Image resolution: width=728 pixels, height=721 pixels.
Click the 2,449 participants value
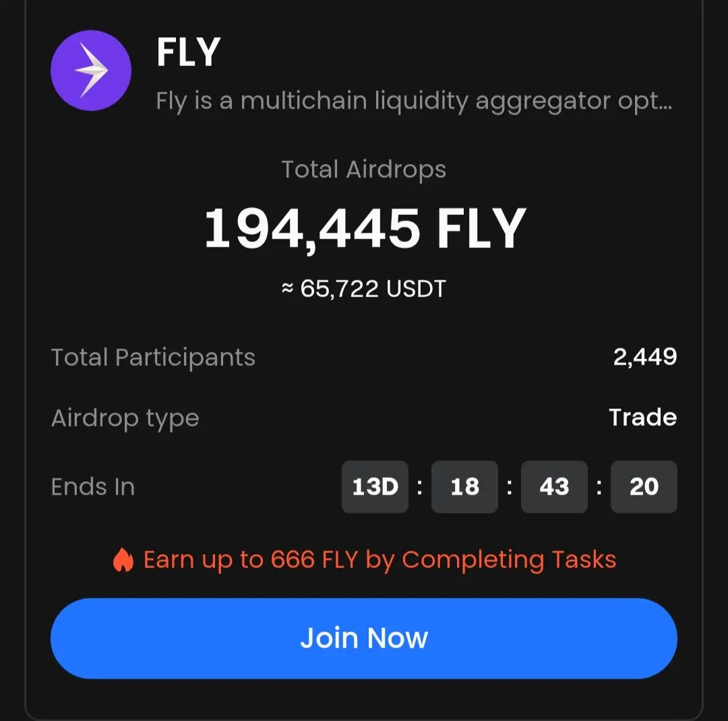coord(645,357)
